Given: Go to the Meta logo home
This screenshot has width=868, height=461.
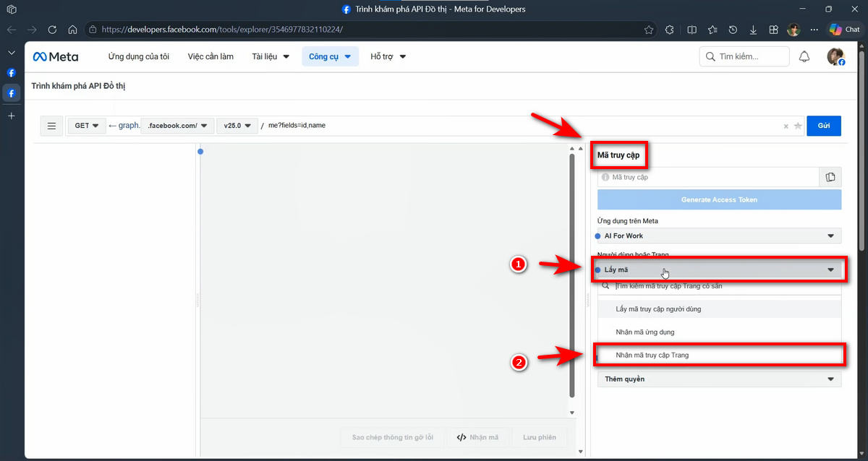Looking at the screenshot, I should point(56,56).
